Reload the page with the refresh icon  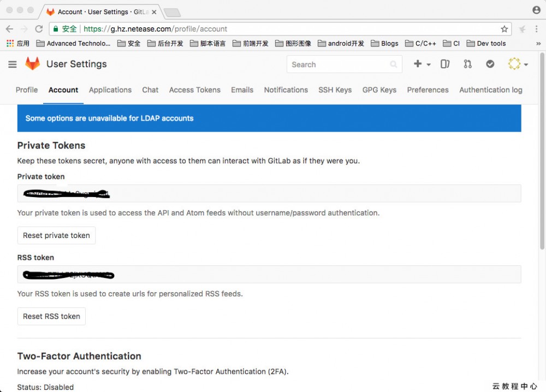38,29
